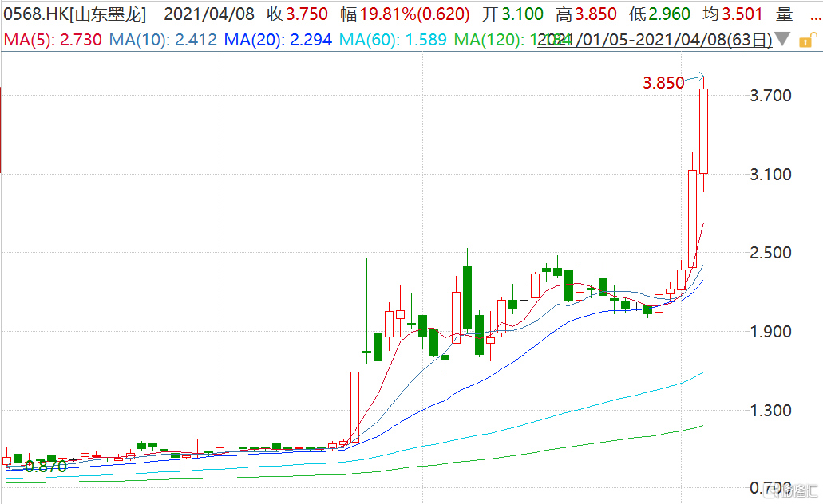823x504 pixels.
Task: Click the red ellipsis after 量
Action: [813, 15]
